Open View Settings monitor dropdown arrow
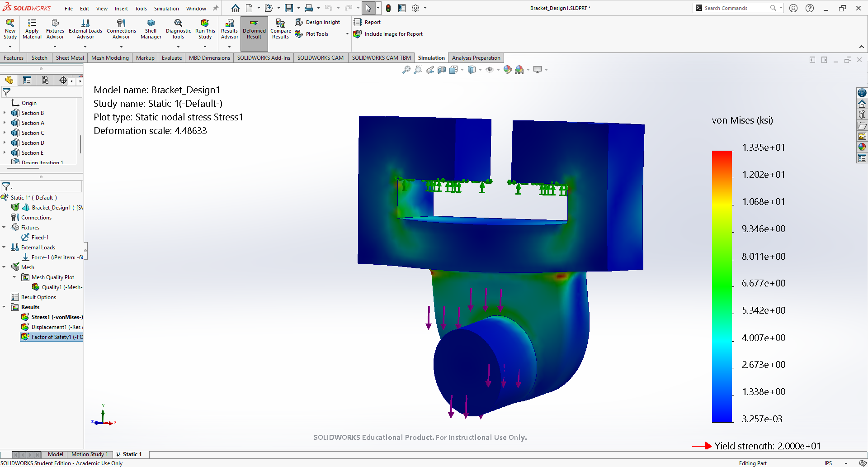 pyautogui.click(x=547, y=70)
